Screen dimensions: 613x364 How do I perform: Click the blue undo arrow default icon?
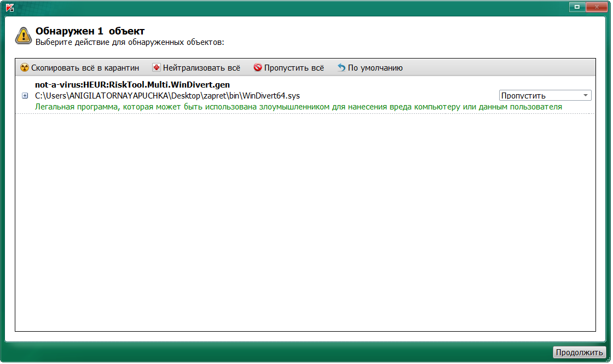point(342,67)
